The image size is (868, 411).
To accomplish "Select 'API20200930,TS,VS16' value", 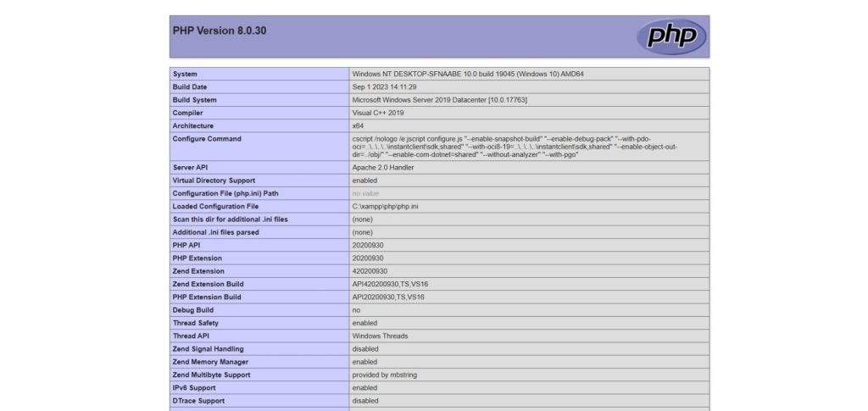I will pyautogui.click(x=388, y=297).
